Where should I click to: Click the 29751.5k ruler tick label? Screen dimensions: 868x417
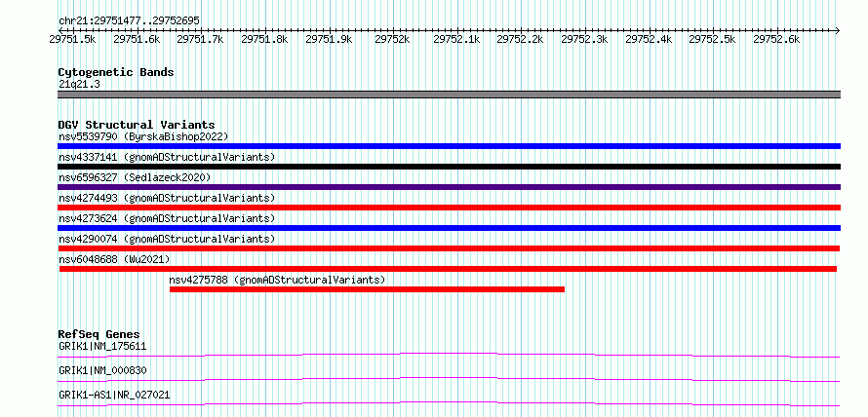(x=72, y=39)
